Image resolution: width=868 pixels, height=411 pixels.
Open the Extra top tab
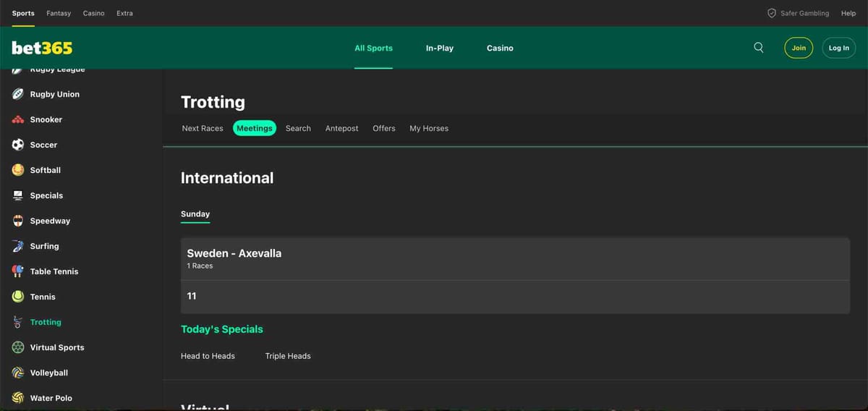(125, 13)
